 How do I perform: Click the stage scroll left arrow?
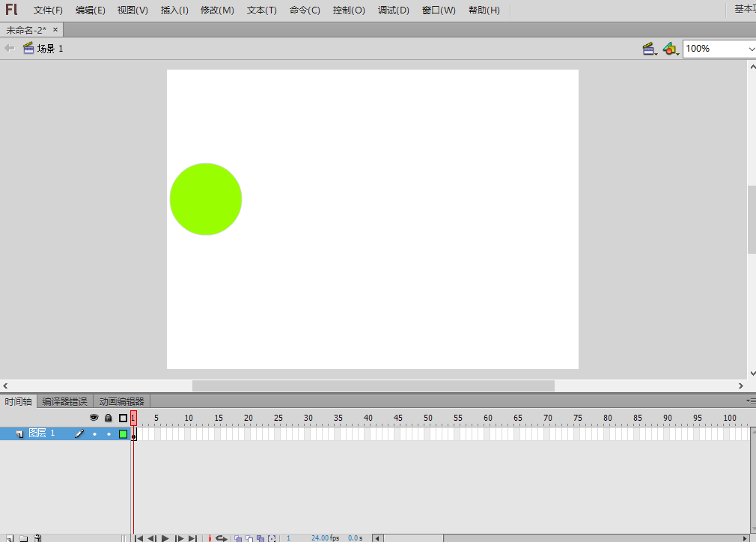pos(5,386)
